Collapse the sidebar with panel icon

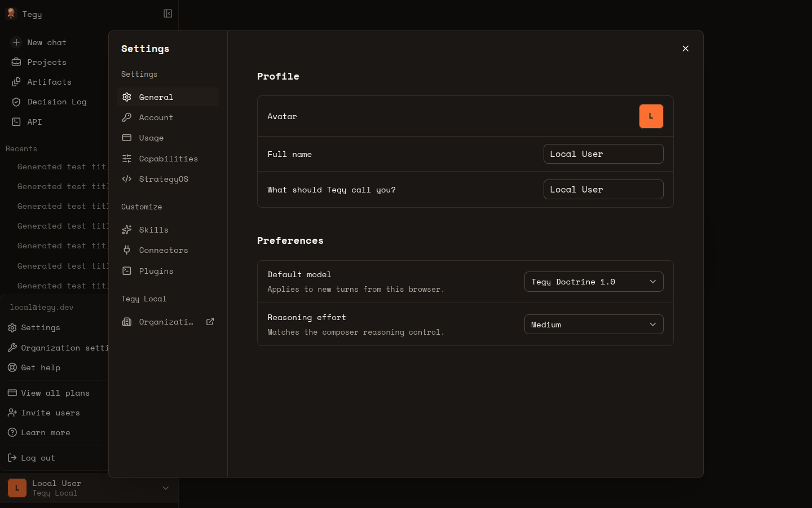(x=168, y=14)
